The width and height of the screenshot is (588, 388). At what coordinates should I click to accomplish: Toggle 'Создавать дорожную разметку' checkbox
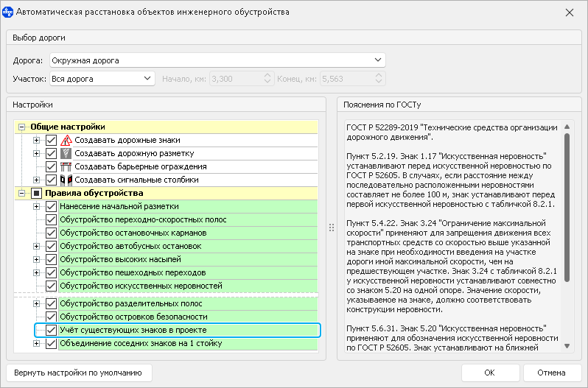click(52, 154)
